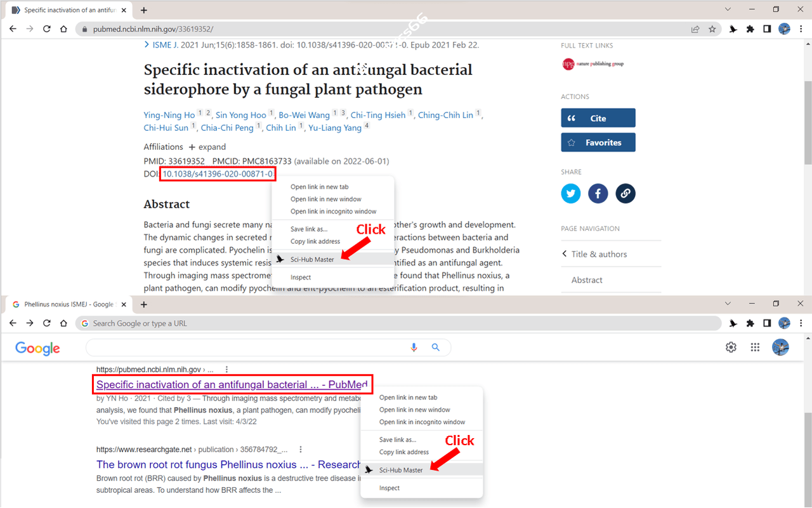Share article on Facebook
This screenshot has width=812, height=508.
[598, 194]
